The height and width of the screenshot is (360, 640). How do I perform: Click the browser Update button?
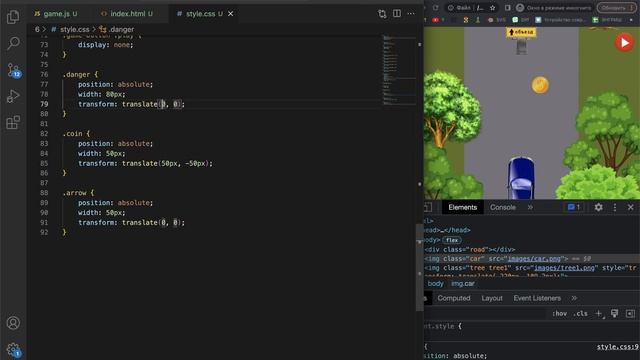pos(615,8)
